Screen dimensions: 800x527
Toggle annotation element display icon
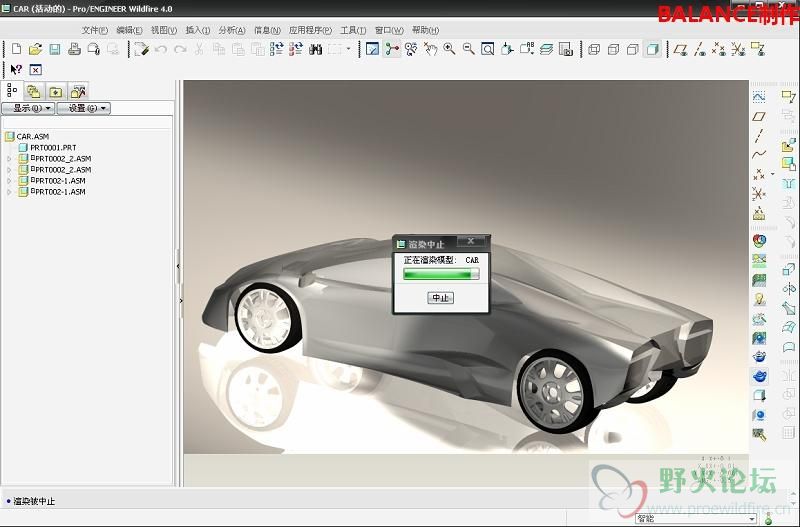click(758, 49)
